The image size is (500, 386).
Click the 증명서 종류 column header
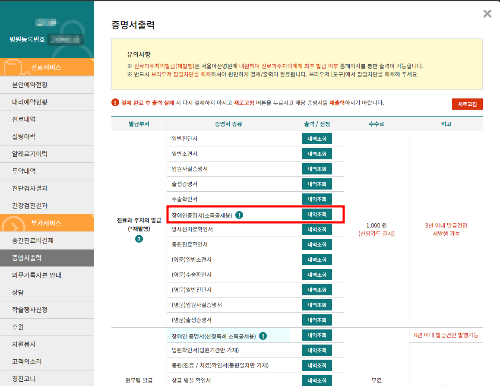[228, 124]
